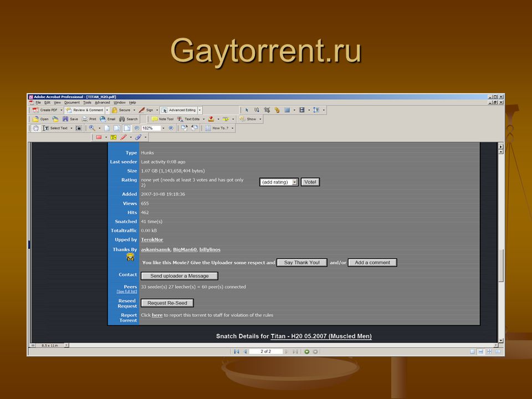Open the Text Edits dropdown arrow
532x399 pixels.
(203, 119)
